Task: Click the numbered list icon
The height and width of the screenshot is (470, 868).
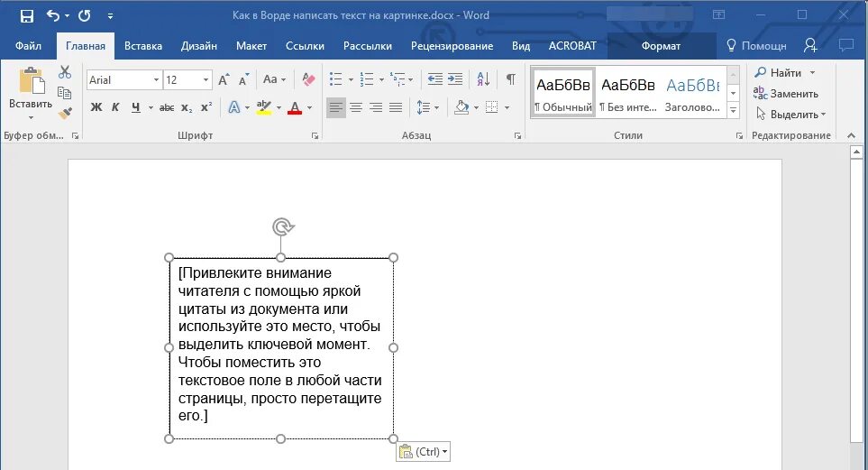Action: [367, 79]
